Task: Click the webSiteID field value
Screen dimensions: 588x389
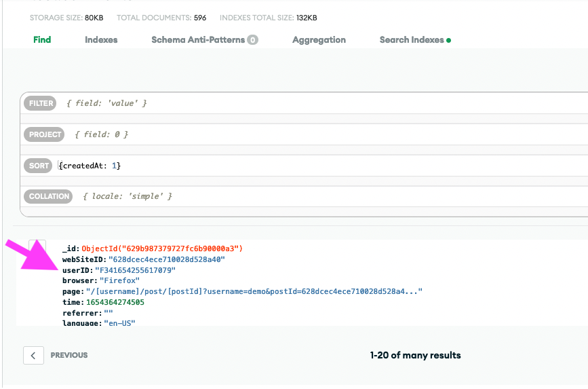Action: pos(167,259)
